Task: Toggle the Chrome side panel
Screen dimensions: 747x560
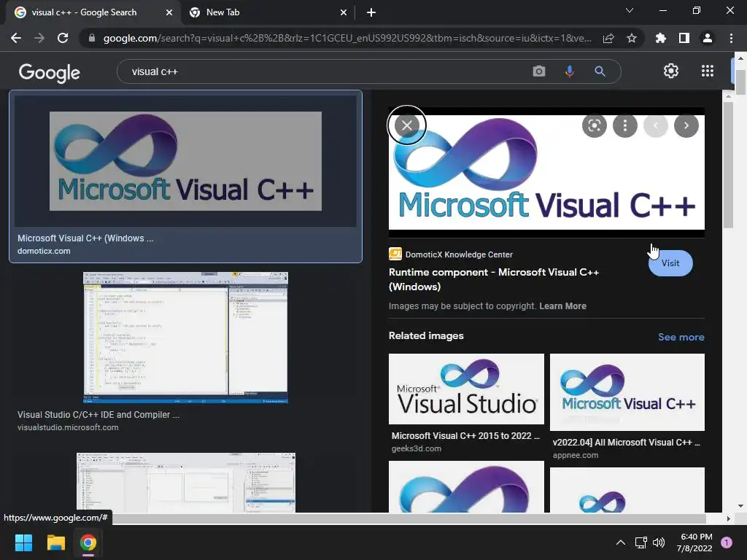Action: point(684,38)
